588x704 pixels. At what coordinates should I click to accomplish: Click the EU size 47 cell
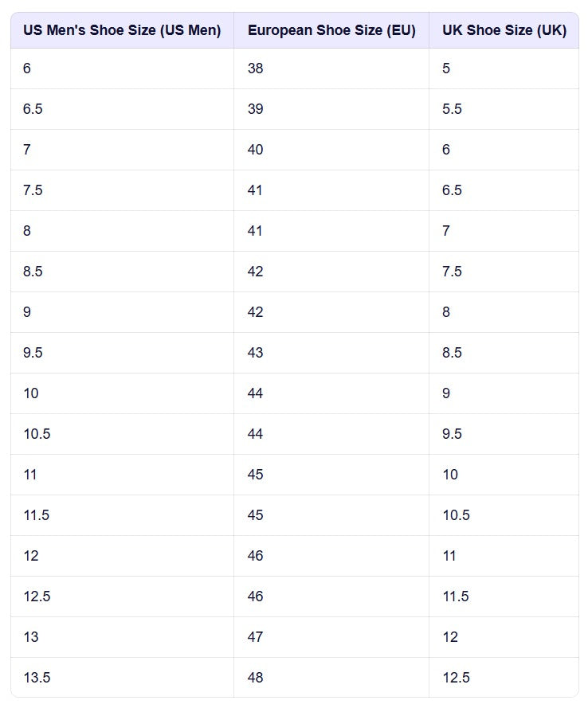(x=255, y=637)
